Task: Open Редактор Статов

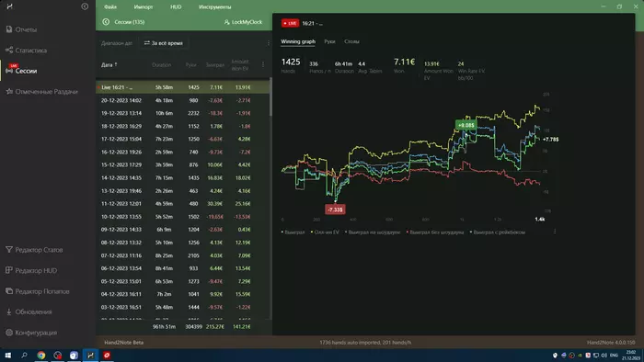Action: click(39, 250)
